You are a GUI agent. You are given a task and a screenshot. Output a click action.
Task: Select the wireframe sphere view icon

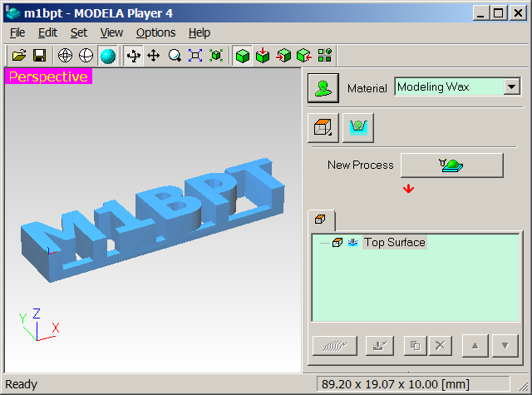tap(65, 56)
